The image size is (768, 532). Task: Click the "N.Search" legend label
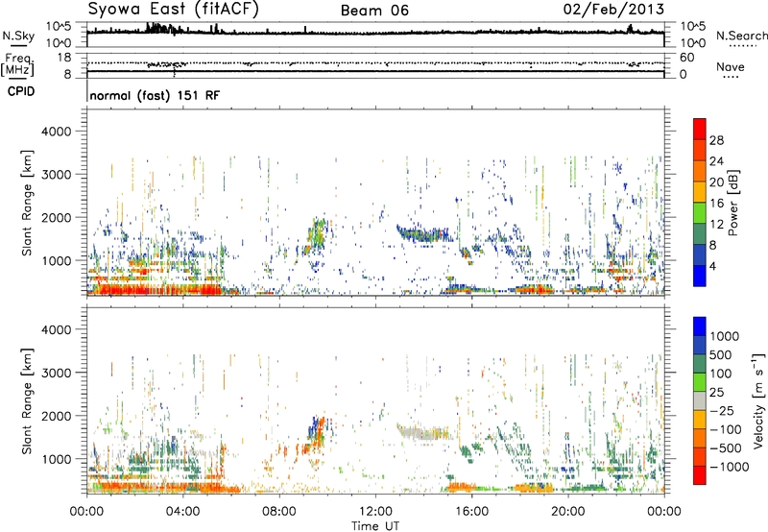pos(741,36)
